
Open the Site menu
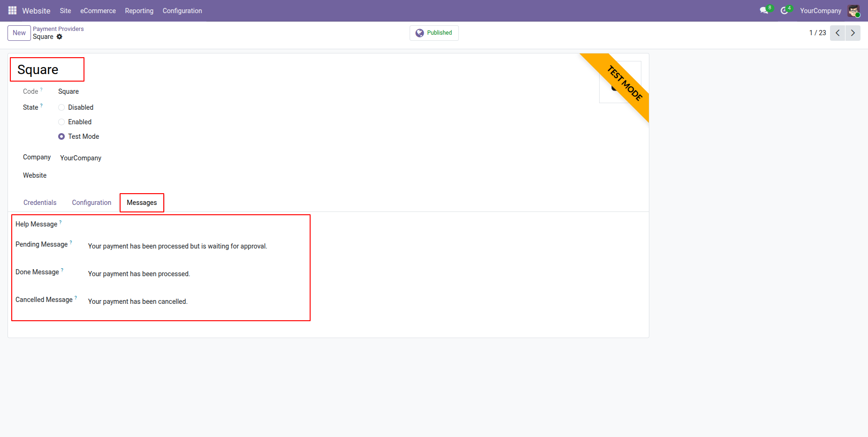click(65, 11)
